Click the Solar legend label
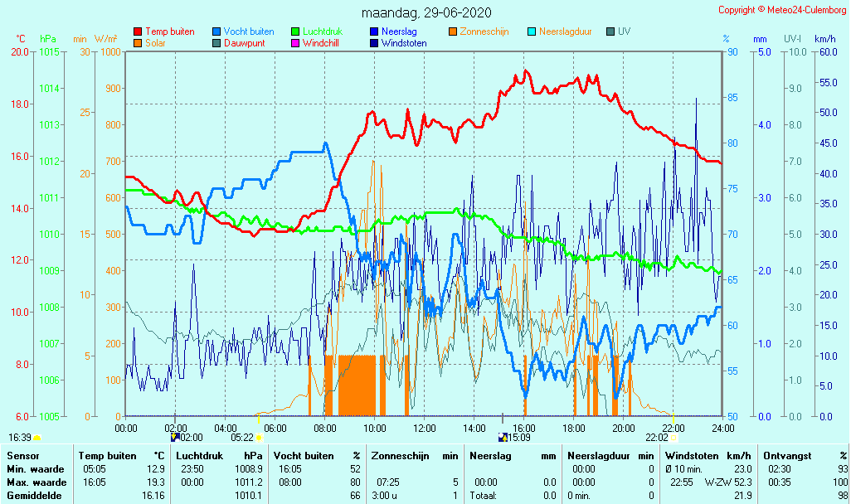The height and width of the screenshot is (504, 851). (x=155, y=43)
